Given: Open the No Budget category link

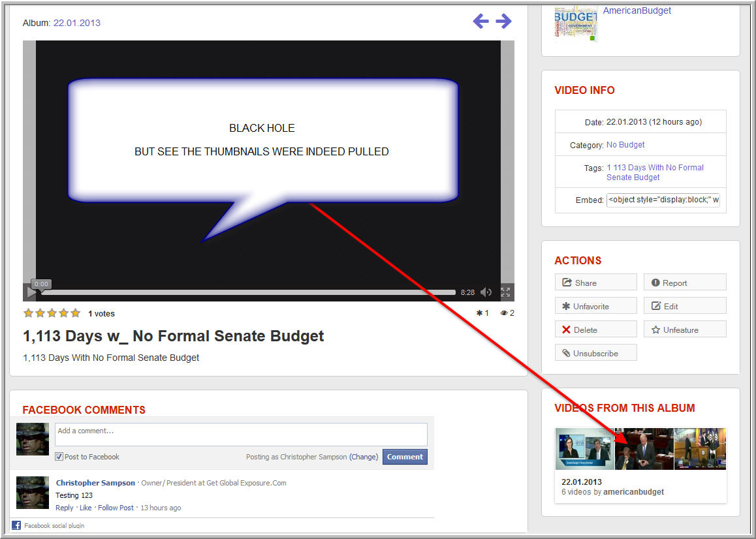Looking at the screenshot, I should (625, 145).
